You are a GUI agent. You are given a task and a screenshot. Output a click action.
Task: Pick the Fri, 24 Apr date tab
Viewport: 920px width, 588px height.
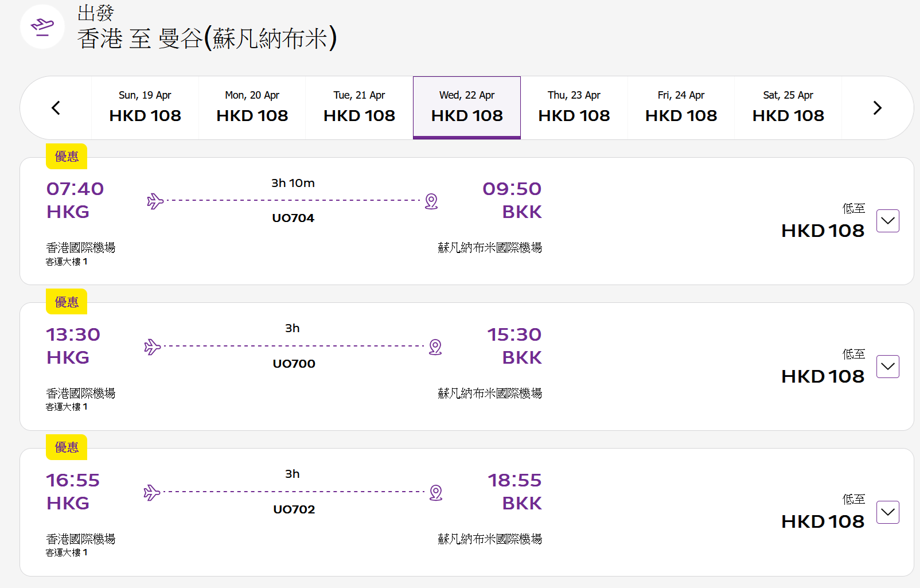(x=681, y=108)
